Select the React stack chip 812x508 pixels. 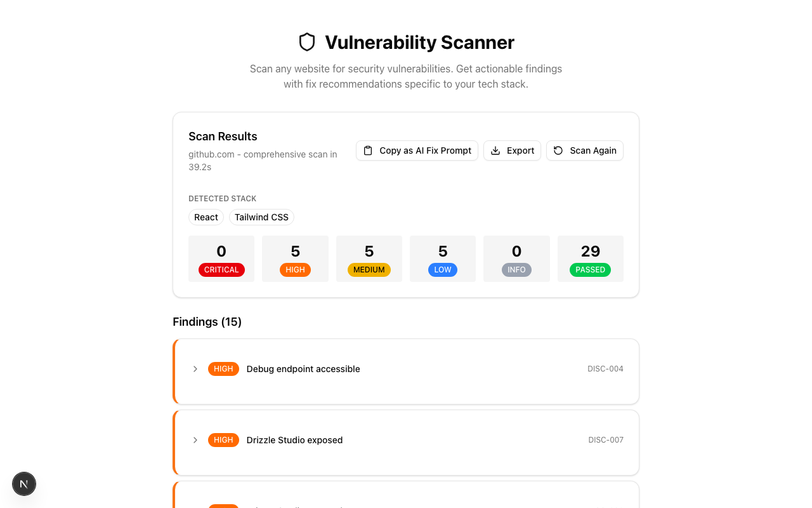pyautogui.click(x=206, y=217)
